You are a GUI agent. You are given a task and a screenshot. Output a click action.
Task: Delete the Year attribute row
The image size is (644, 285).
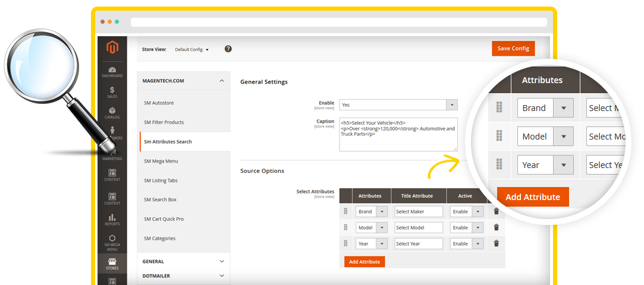click(x=496, y=243)
